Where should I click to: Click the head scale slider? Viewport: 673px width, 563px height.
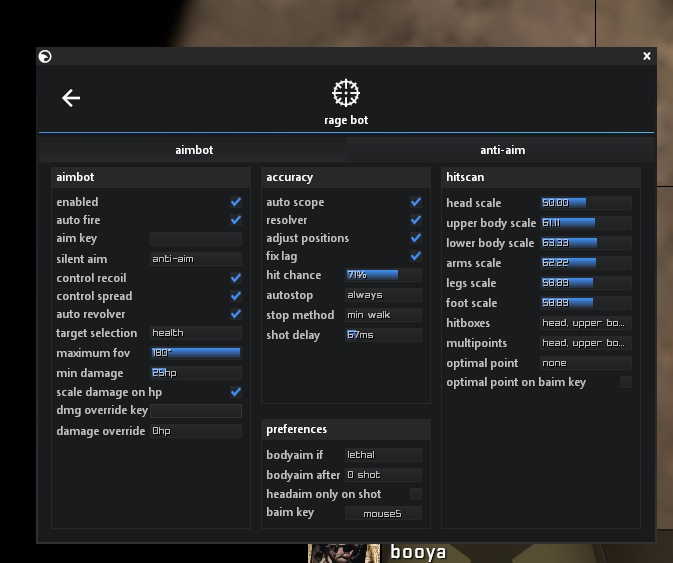coord(585,203)
